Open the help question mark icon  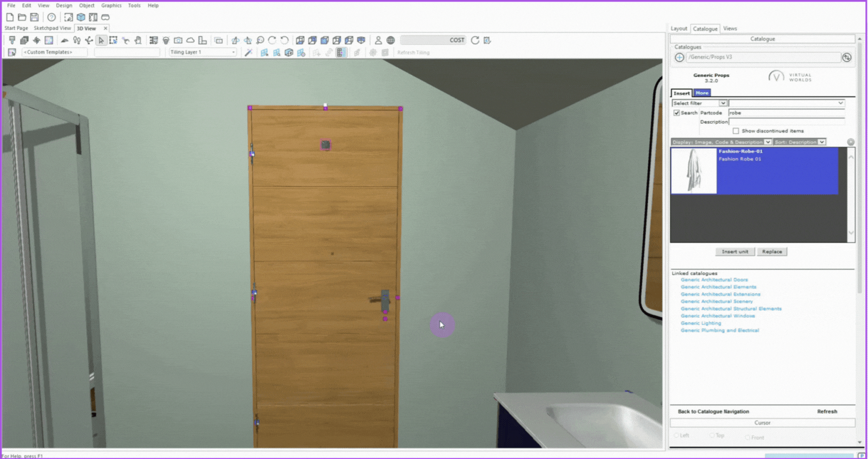[51, 17]
